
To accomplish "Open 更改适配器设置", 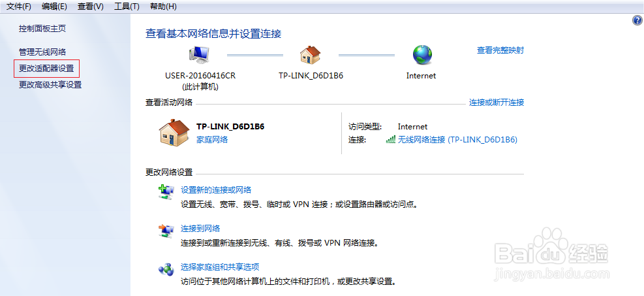I will (x=46, y=69).
